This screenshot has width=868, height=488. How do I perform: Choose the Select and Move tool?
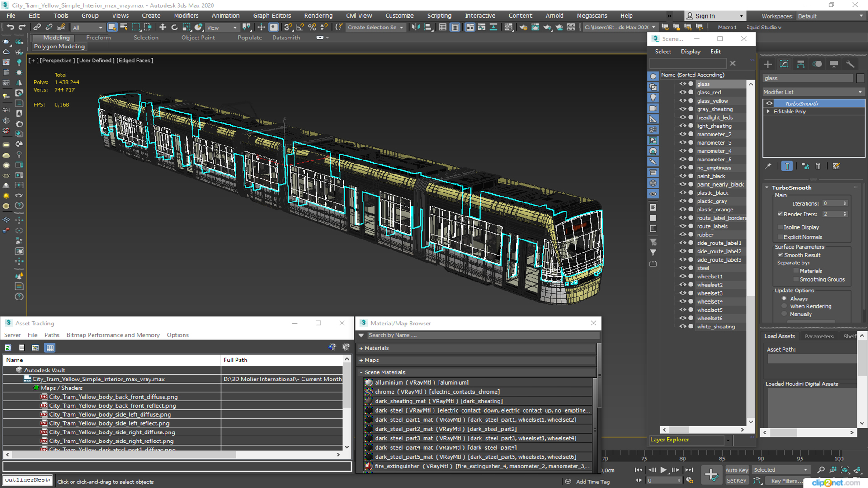(163, 28)
